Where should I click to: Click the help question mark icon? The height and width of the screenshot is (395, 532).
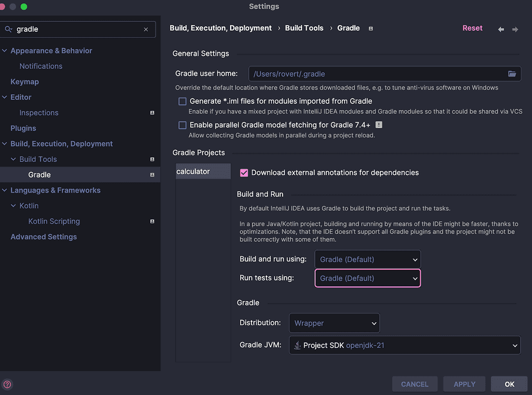[x=7, y=385]
